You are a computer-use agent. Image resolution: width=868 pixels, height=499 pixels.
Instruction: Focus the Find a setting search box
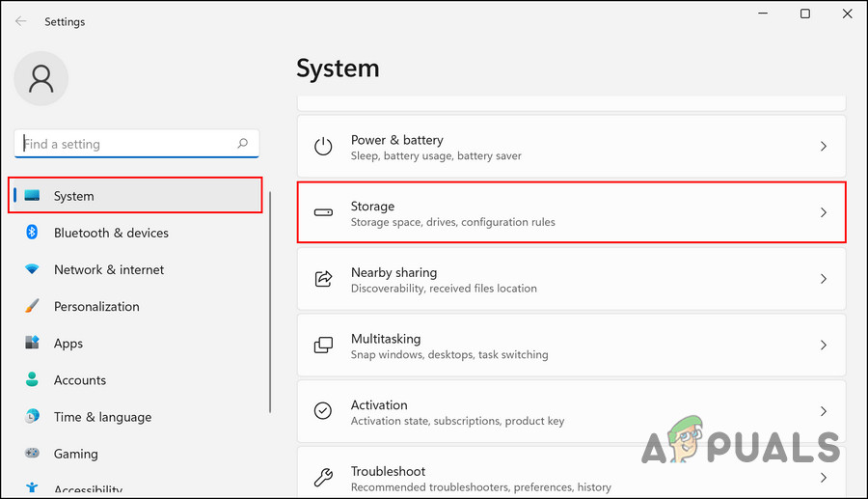136,144
